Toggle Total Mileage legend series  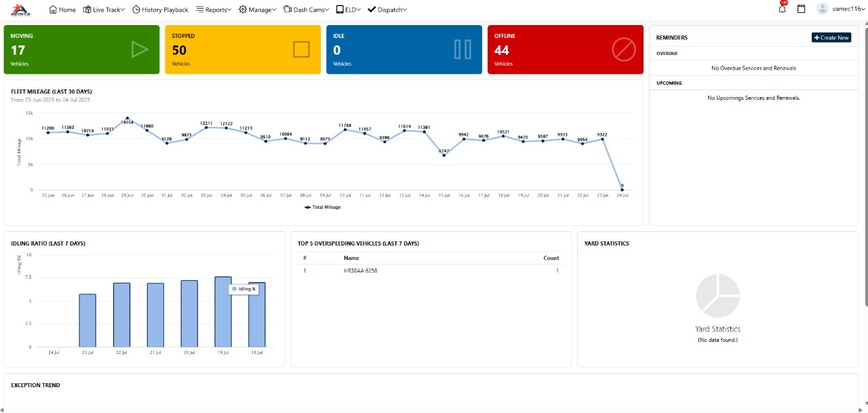pos(323,207)
